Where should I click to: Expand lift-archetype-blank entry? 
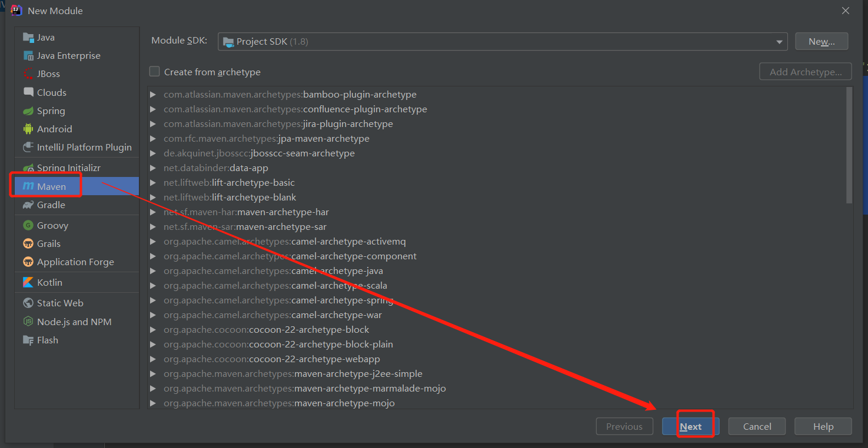coord(153,198)
